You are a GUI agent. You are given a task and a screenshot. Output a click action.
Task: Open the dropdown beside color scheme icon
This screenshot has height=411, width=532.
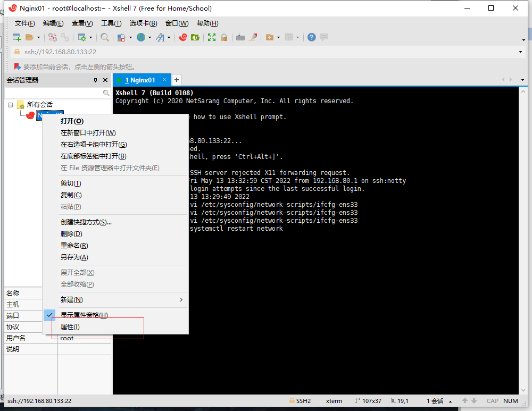pos(130,37)
